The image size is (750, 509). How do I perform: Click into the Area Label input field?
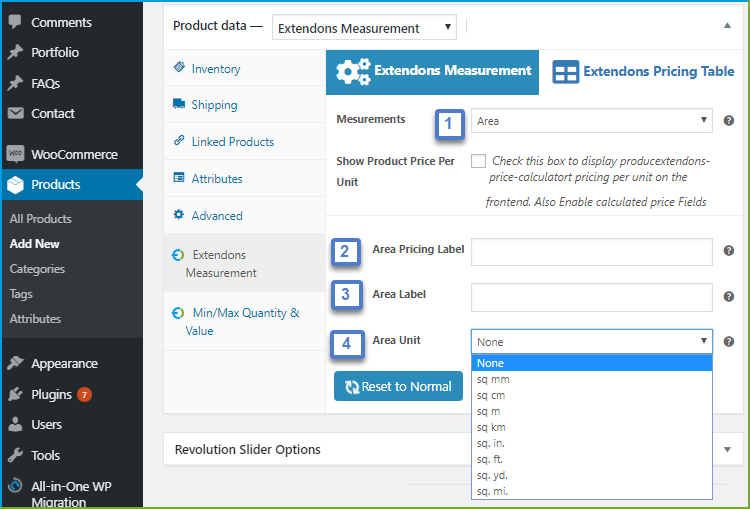pyautogui.click(x=592, y=297)
